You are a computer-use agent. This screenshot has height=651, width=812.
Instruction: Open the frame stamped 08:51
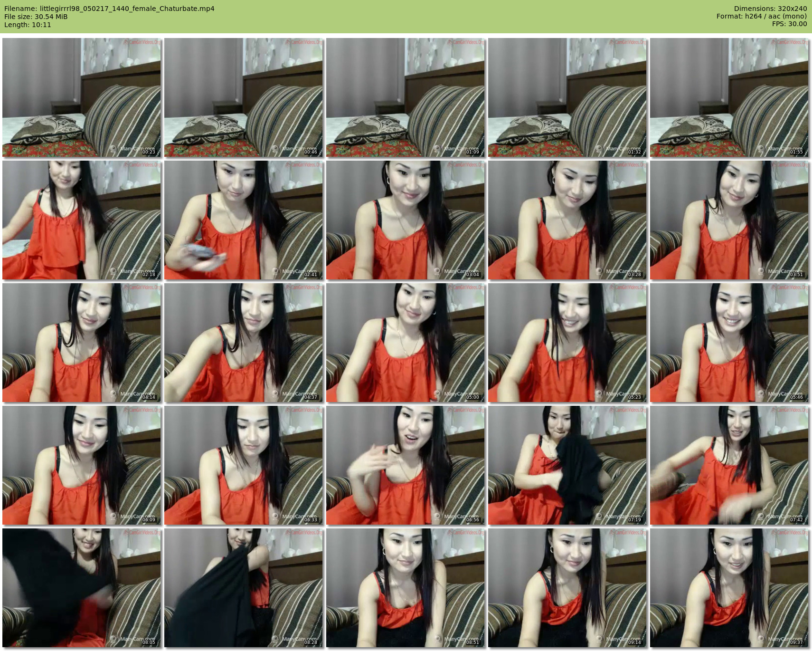(406, 588)
